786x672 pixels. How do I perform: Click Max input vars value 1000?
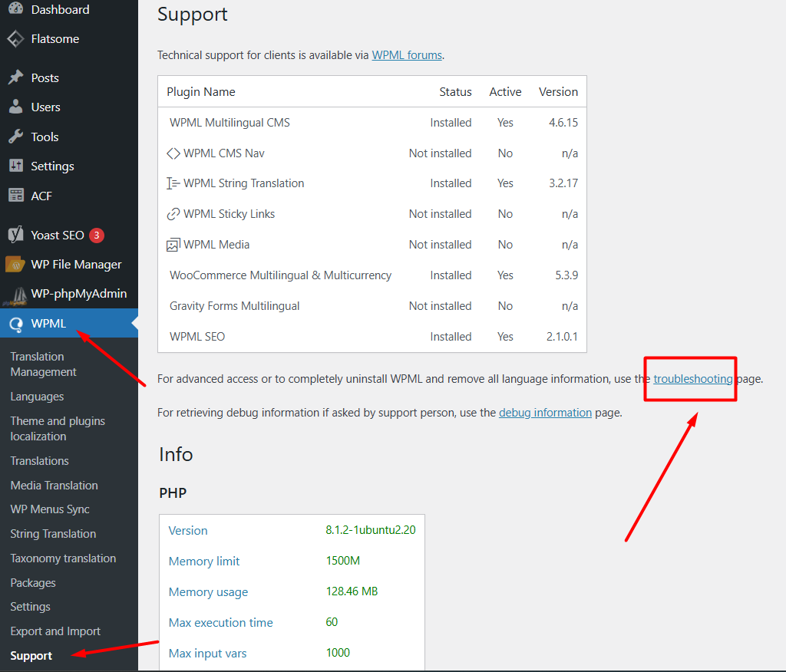(338, 653)
